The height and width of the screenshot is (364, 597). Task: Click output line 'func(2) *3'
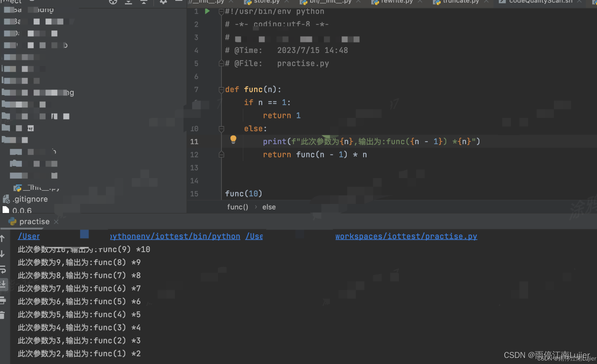click(79, 341)
